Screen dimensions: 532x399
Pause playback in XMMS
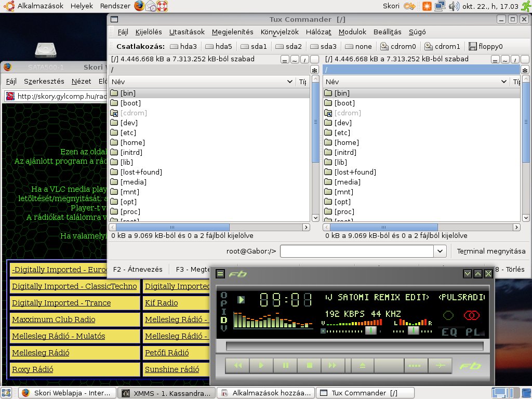(x=285, y=366)
